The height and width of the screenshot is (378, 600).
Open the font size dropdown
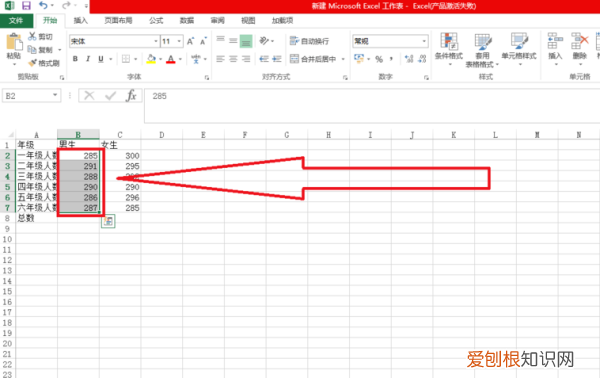coord(179,41)
